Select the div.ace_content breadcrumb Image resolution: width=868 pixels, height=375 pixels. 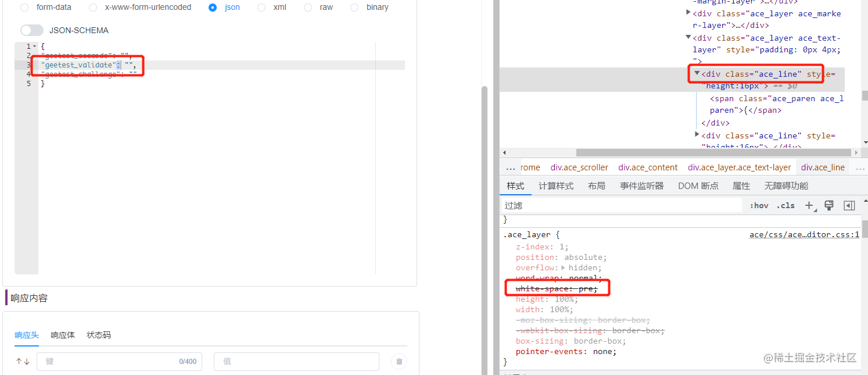coord(647,167)
